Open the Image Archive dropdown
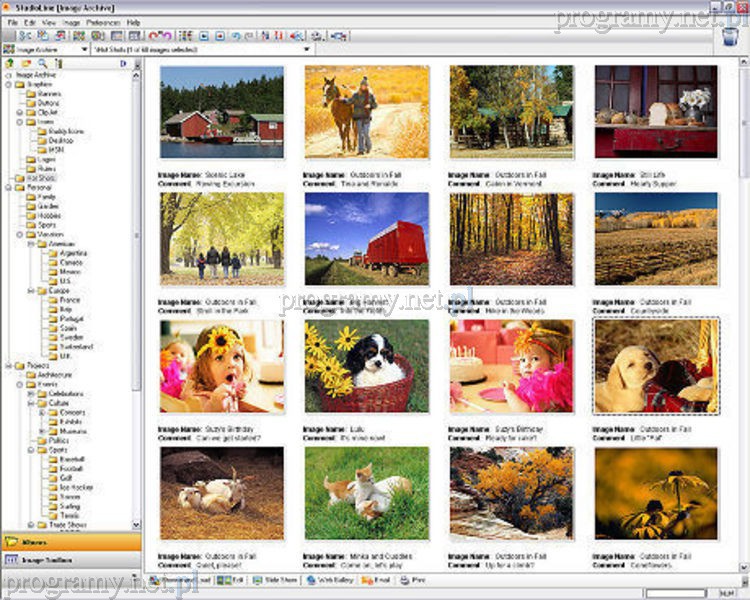 point(84,48)
